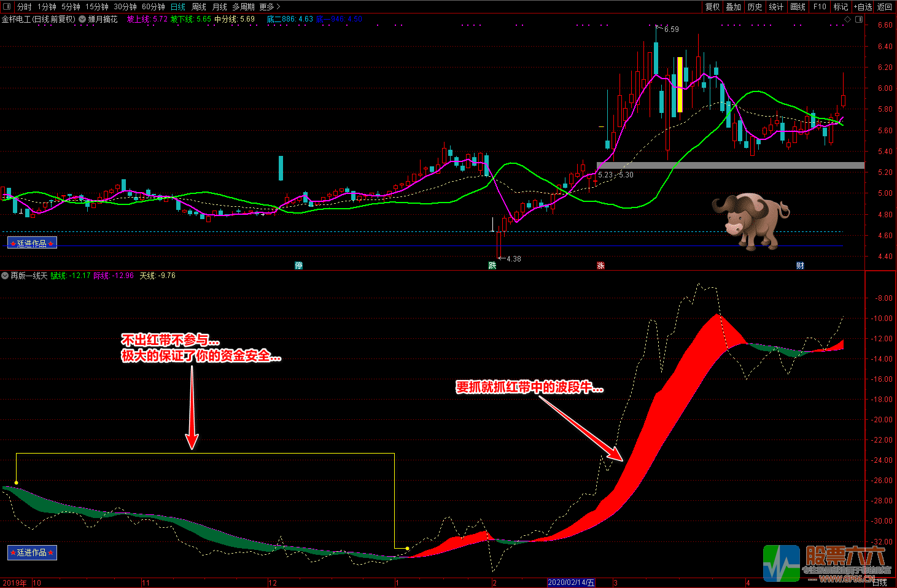Click the bull mascot image on the chart
The width and height of the screenshot is (897, 588).
[x=751, y=221]
